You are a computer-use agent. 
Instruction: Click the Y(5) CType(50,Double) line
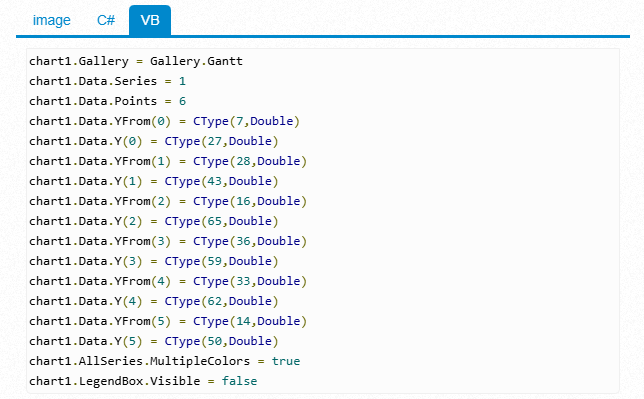pyautogui.click(x=154, y=341)
